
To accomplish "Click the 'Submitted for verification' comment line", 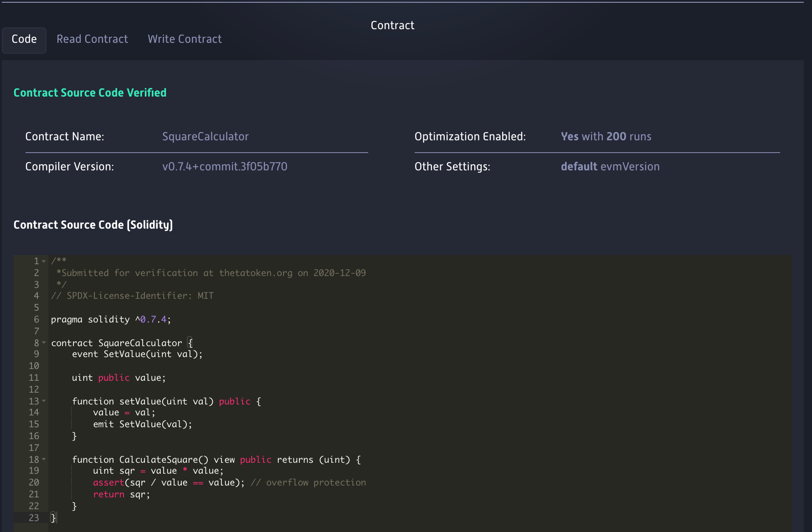I will (211, 273).
